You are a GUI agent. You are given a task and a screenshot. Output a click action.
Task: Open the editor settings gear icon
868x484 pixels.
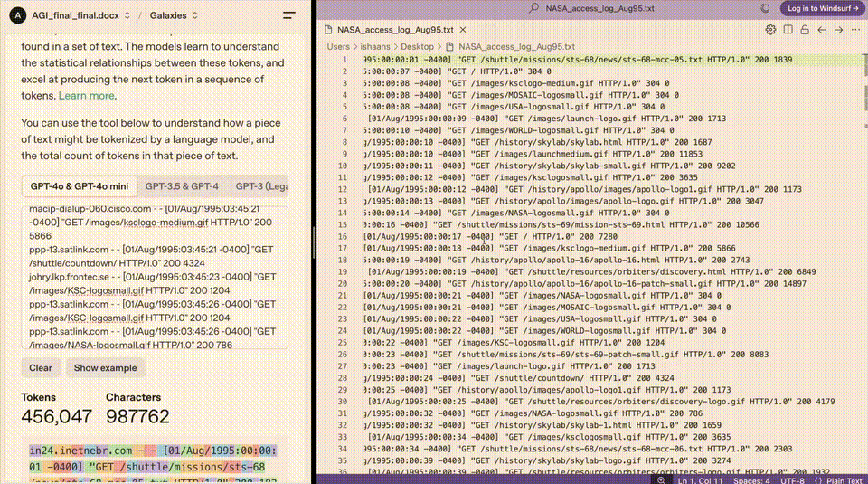point(770,30)
